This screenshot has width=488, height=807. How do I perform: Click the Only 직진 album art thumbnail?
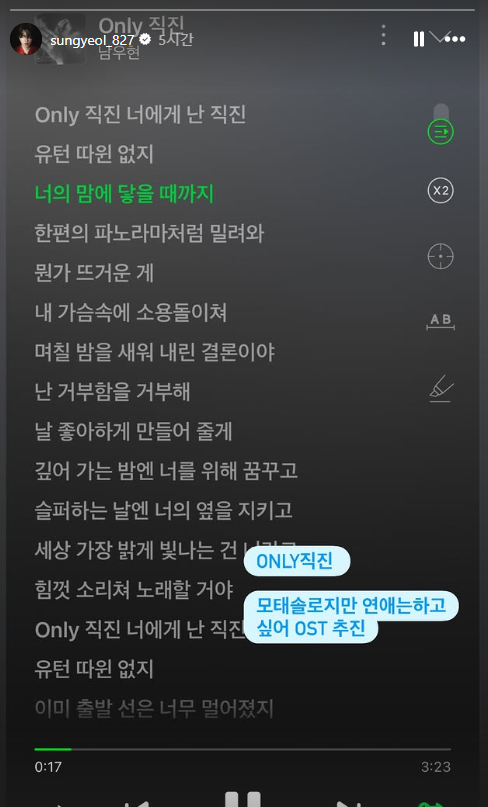[x=60, y=39]
